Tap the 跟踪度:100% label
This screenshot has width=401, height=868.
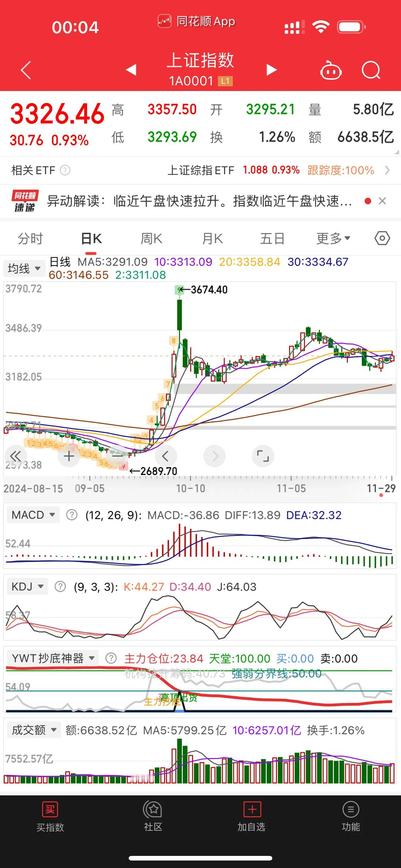click(x=341, y=170)
